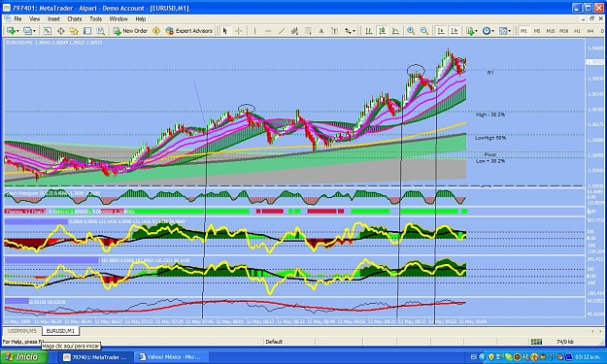The height and width of the screenshot is (364, 607).
Task: Select the Text Label 'T' tool
Action: click(335, 31)
